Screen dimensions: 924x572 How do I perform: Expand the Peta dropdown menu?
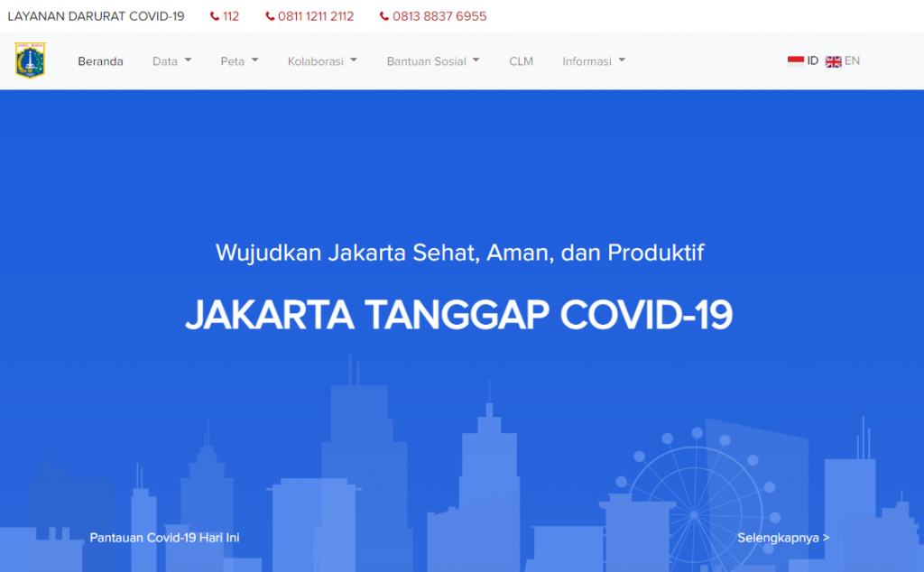(239, 61)
